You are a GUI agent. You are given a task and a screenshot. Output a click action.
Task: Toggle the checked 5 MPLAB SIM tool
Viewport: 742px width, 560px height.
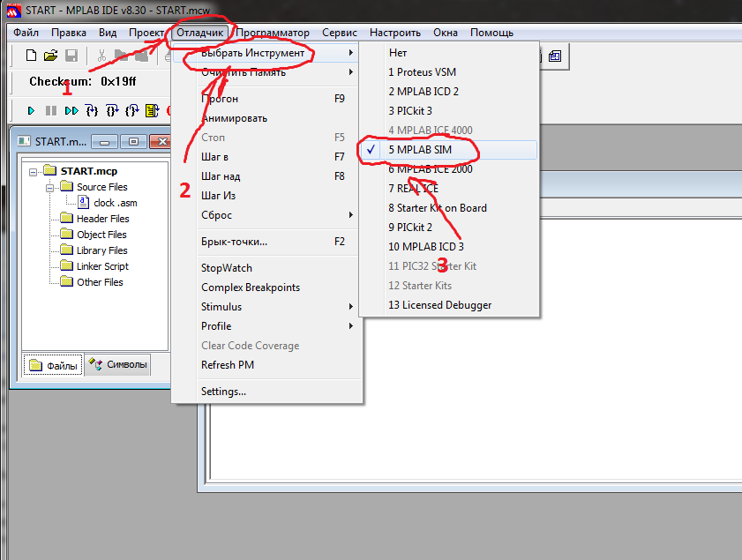[447, 150]
